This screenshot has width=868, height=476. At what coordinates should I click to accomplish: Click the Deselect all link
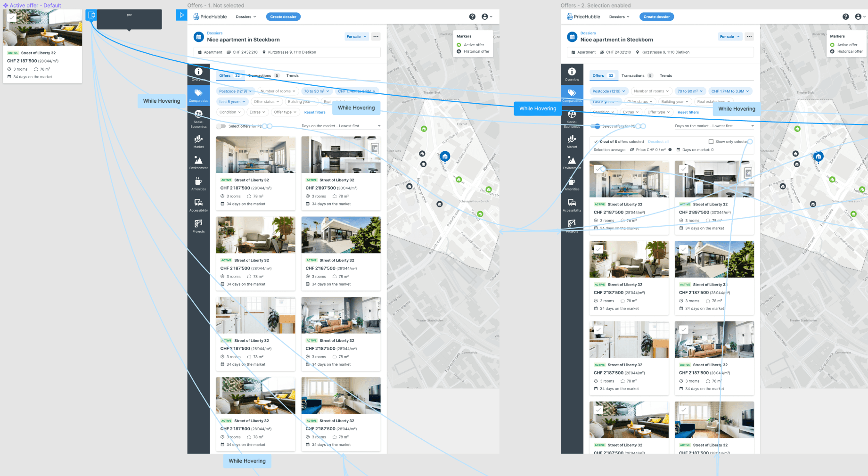coord(658,141)
